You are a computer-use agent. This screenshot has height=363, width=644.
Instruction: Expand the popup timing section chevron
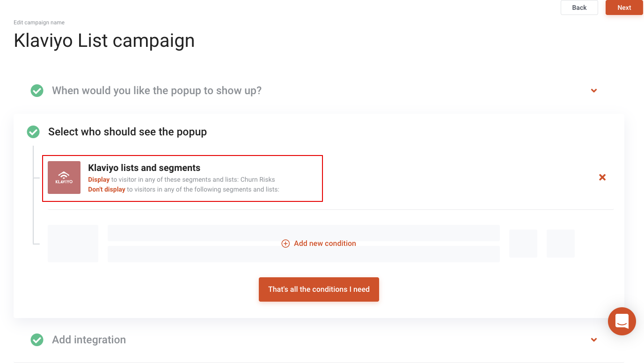coord(594,90)
